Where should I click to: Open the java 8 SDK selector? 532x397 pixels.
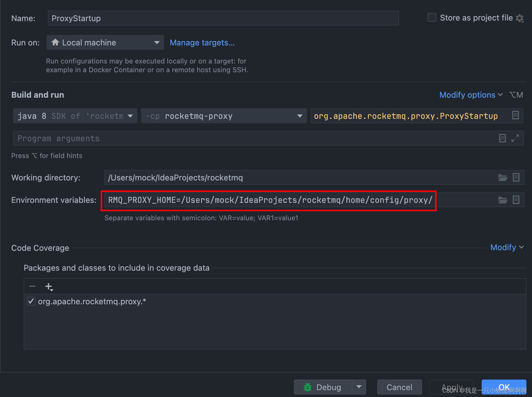pyautogui.click(x=130, y=116)
